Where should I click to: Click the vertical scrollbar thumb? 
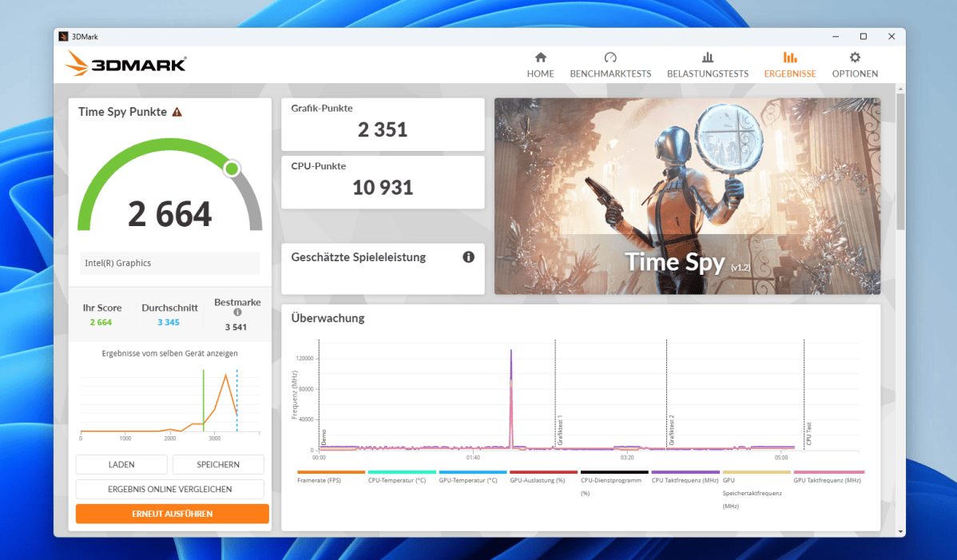tap(900, 161)
